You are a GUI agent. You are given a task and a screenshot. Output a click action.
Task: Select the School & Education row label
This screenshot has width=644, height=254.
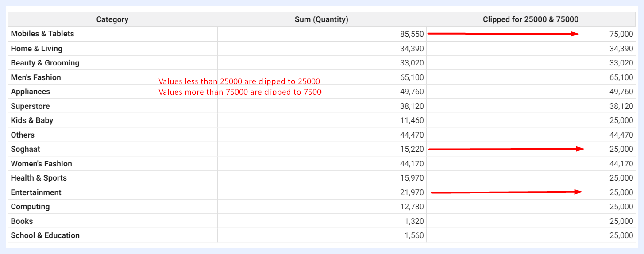click(45, 235)
